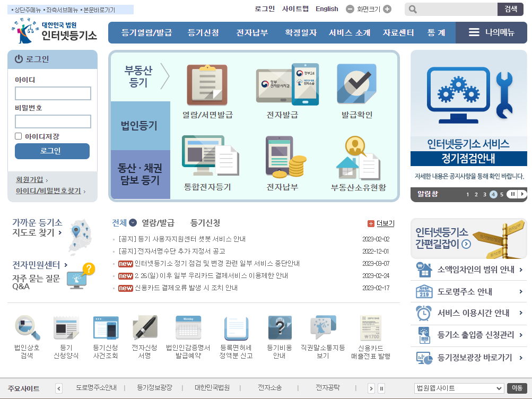The image size is (532, 399).
Task: Open 아이디/비밀번호찾기 link
Action: point(48,190)
